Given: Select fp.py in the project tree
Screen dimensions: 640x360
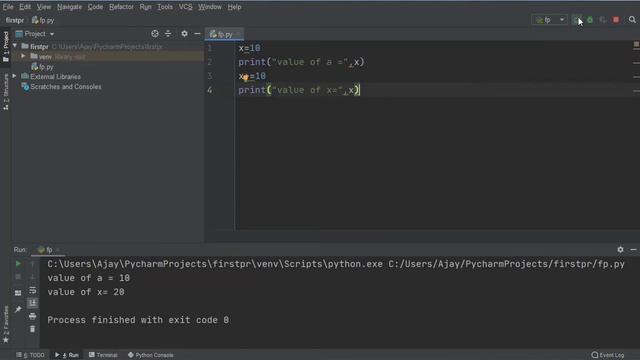Looking at the screenshot, I should [42, 67].
